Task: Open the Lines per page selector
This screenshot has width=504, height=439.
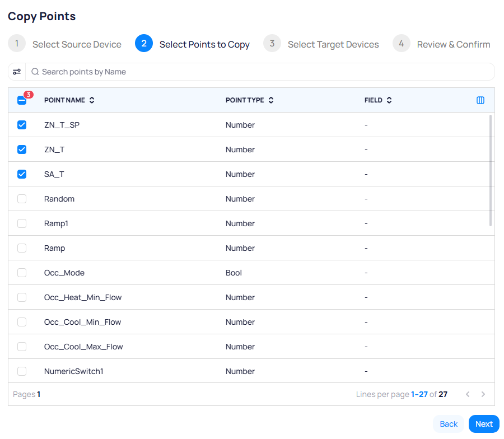Action: tap(428, 394)
